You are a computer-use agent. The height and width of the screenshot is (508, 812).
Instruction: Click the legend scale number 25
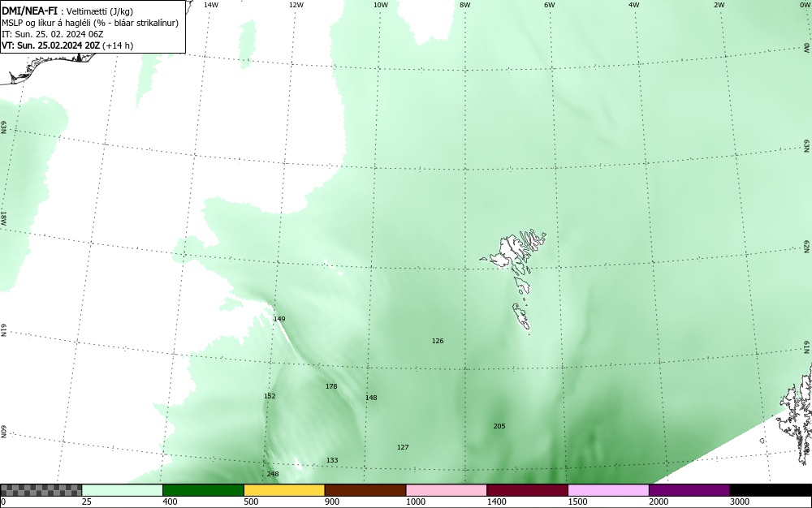[x=87, y=502]
